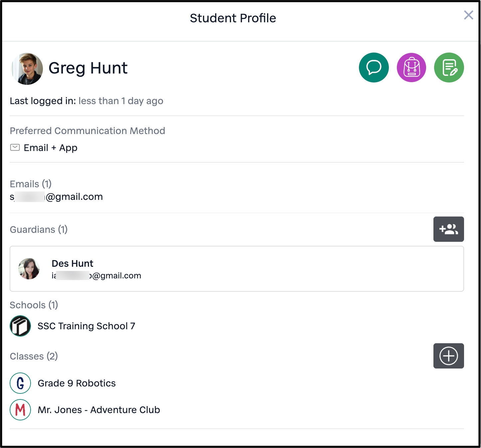The height and width of the screenshot is (448, 481).
Task: Click Des Hunt's guardian avatar
Action: [x=29, y=269]
